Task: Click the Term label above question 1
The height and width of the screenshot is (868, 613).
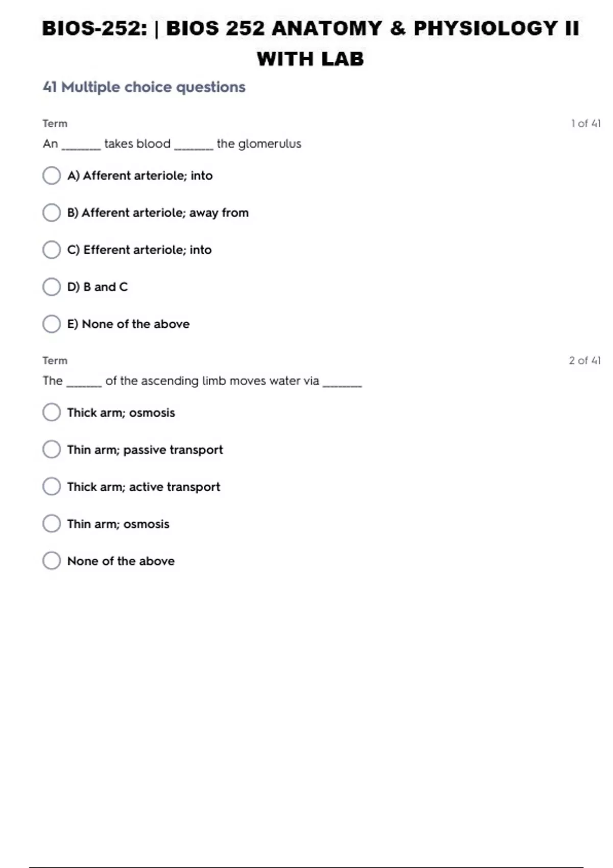Action: tap(55, 124)
